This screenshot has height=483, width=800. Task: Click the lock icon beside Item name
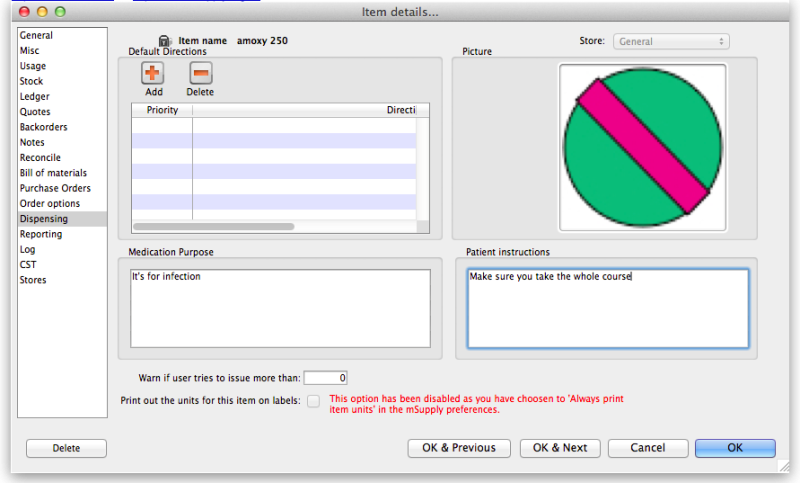tap(164, 41)
